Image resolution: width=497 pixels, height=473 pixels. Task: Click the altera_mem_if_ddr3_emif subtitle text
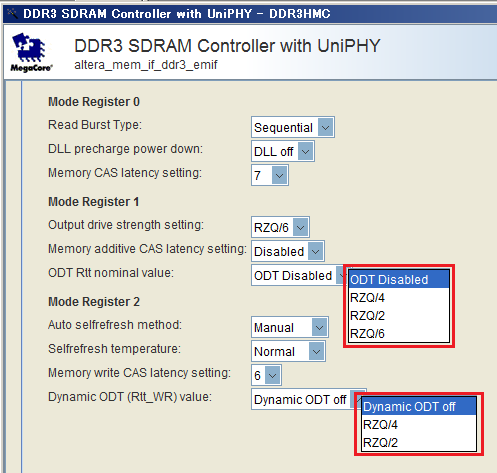(x=146, y=64)
